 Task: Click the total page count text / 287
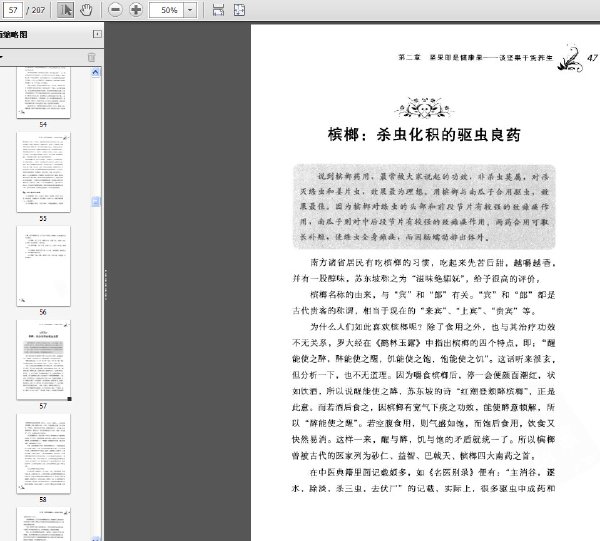[36, 10]
